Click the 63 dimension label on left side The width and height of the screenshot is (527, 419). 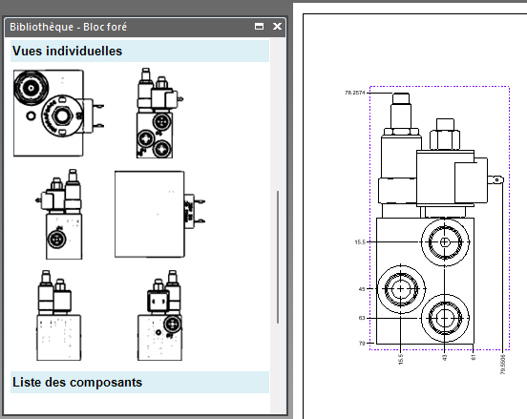[x=362, y=318]
